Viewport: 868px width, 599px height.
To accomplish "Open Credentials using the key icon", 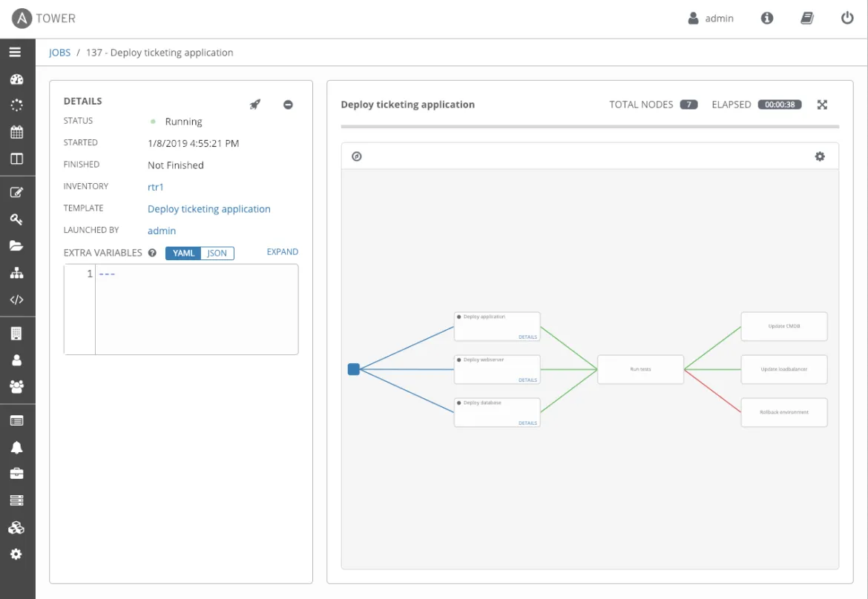I will click(x=16, y=219).
